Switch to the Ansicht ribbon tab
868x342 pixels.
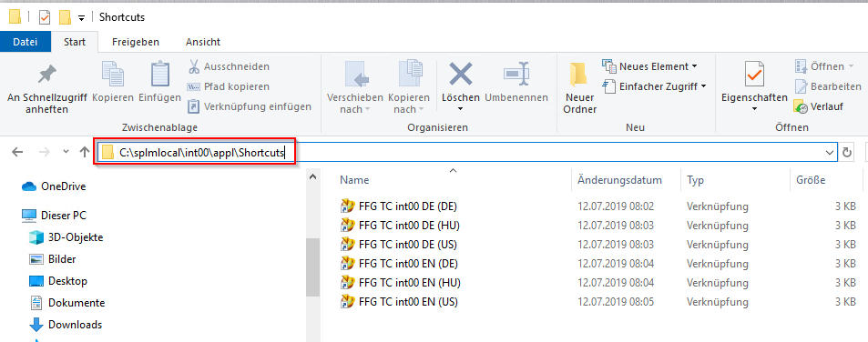202,42
